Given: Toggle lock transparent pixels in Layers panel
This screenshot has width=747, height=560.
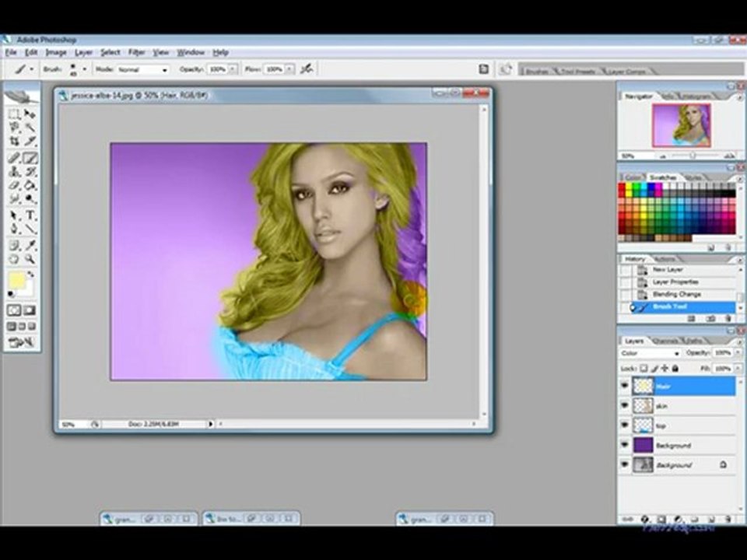Looking at the screenshot, I should pos(644,368).
